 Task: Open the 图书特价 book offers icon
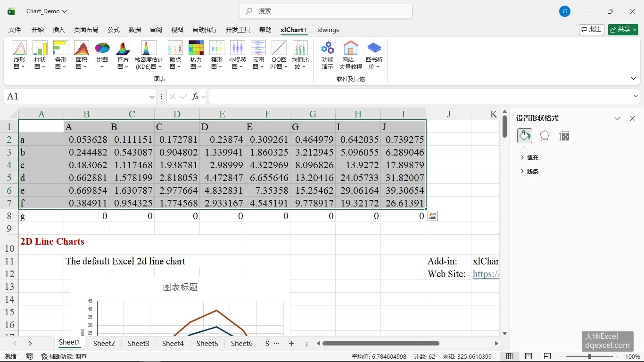(374, 55)
